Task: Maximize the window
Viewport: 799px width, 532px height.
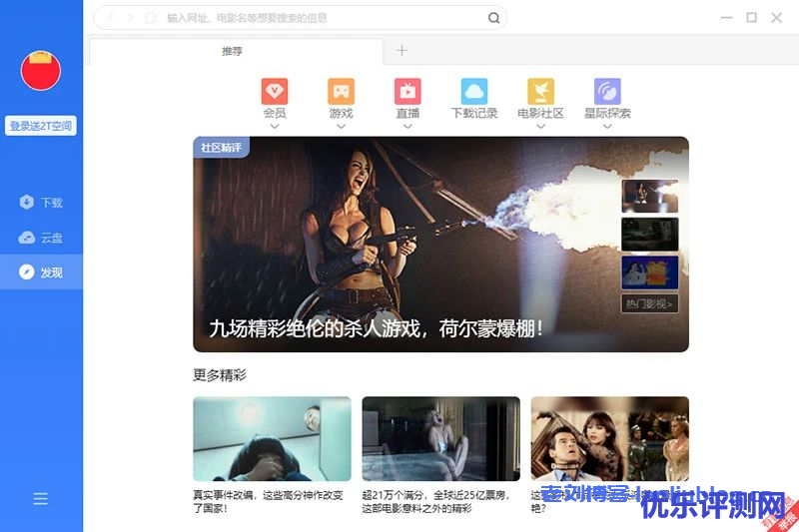Action: [751, 18]
